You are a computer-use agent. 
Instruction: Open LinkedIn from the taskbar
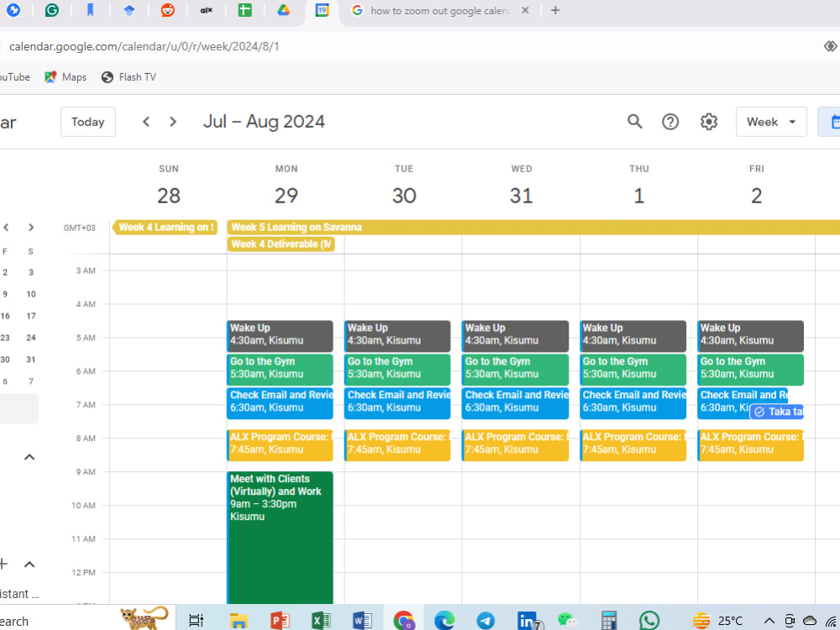(528, 621)
